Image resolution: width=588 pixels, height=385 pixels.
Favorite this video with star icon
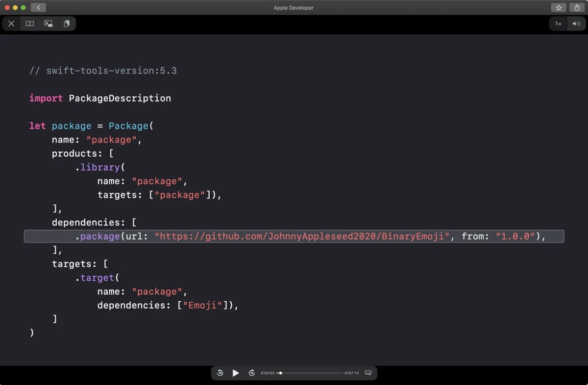[559, 7]
